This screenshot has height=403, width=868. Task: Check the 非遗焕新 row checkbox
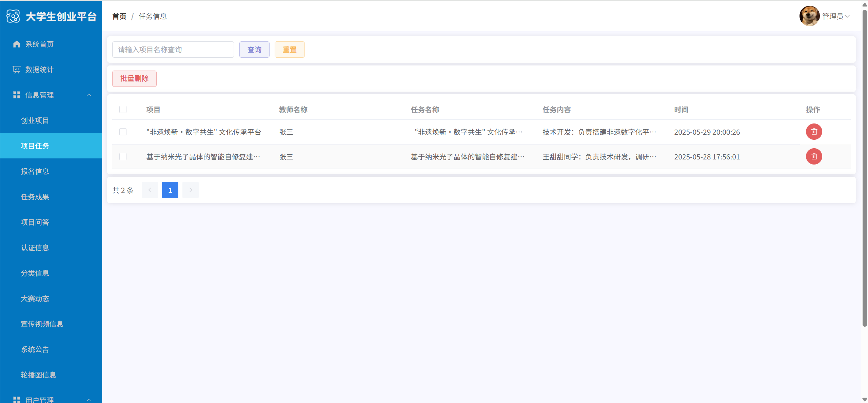[123, 132]
